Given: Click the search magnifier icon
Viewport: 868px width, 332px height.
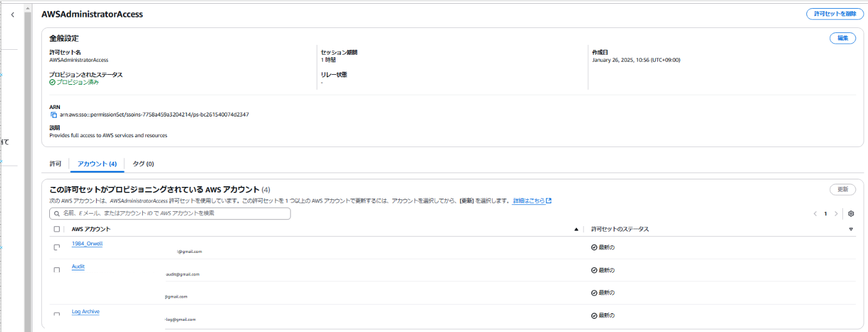Looking at the screenshot, I should coord(57,214).
